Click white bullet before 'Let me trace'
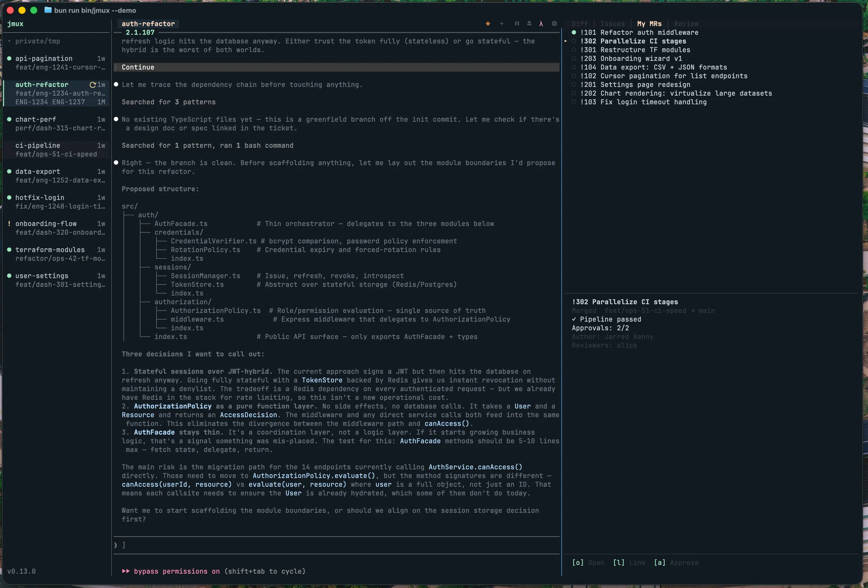Image resolution: width=868 pixels, height=588 pixels. coord(116,84)
